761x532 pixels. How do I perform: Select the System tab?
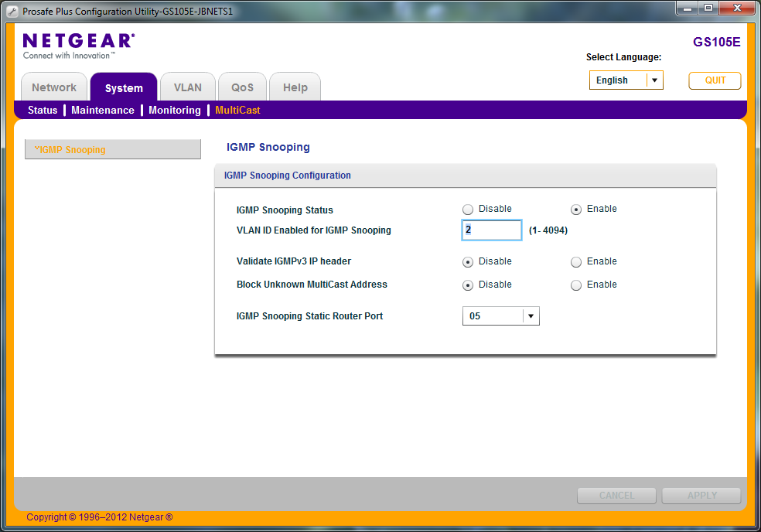pyautogui.click(x=124, y=87)
